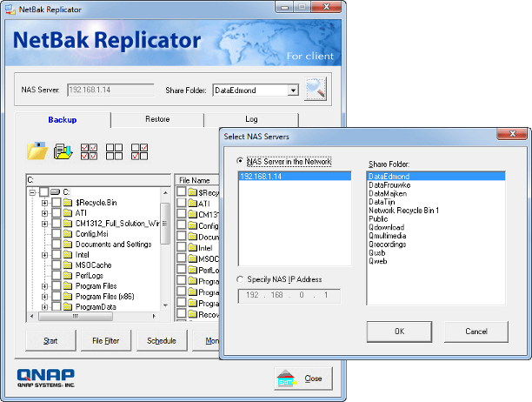This screenshot has height=402, width=532.
Task: Close the Select NAS Servers dialog
Action: (x=512, y=134)
